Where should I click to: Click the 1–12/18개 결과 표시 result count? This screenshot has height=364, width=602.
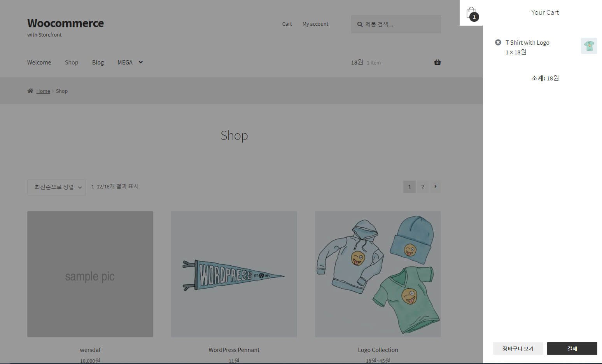115,186
